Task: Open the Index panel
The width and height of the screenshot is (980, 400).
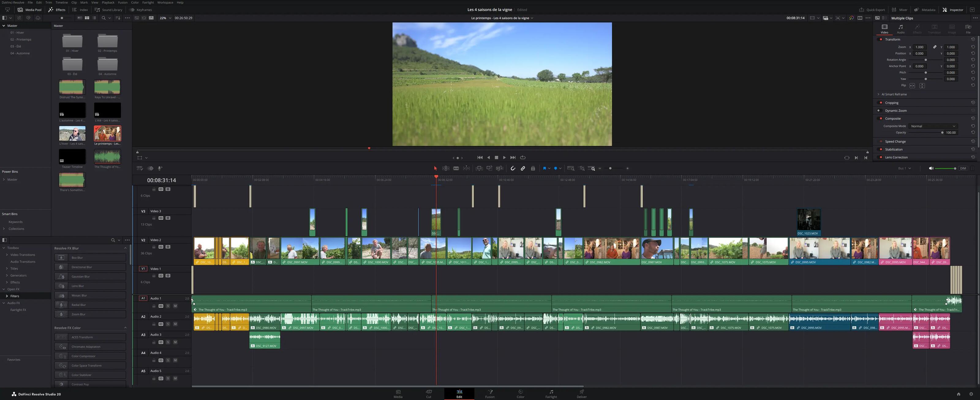Action: coord(80,9)
